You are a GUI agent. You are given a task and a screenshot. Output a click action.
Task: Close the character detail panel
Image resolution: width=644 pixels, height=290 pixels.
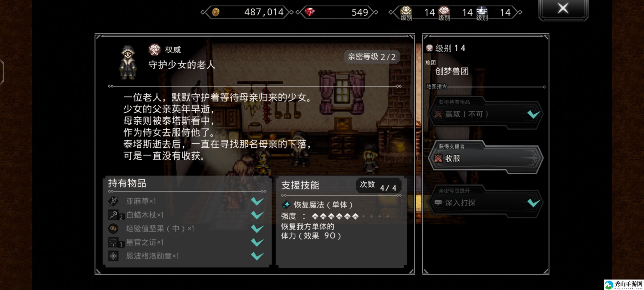pyautogui.click(x=563, y=9)
